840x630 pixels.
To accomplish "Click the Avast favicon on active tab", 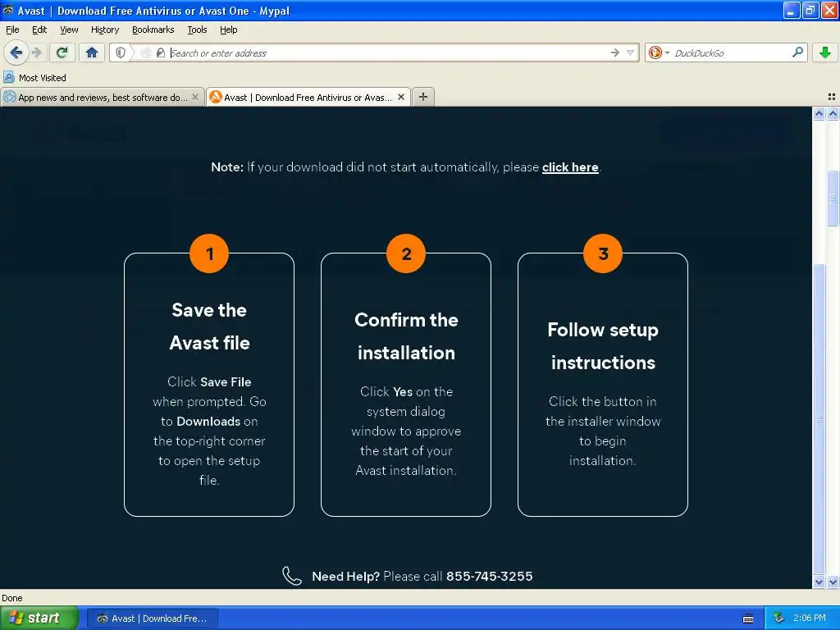I will [216, 97].
